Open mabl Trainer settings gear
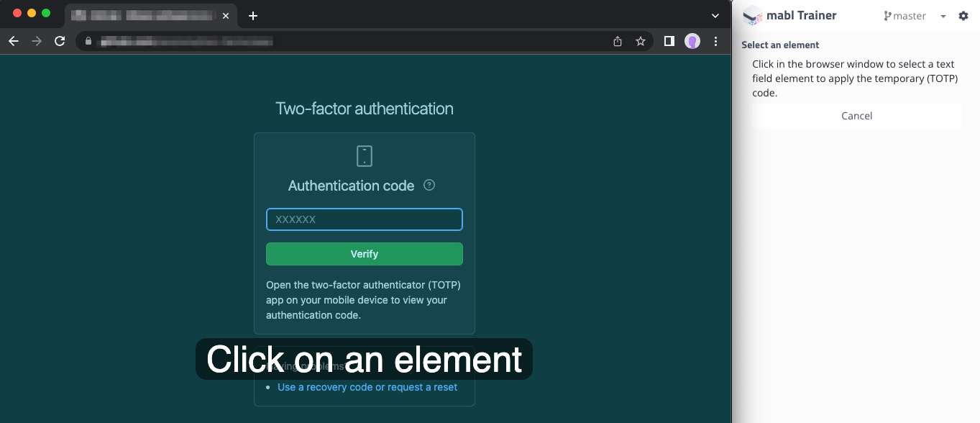 [963, 16]
